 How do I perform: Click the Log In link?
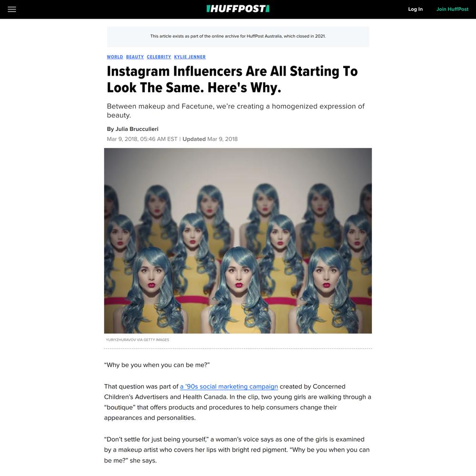coord(415,9)
